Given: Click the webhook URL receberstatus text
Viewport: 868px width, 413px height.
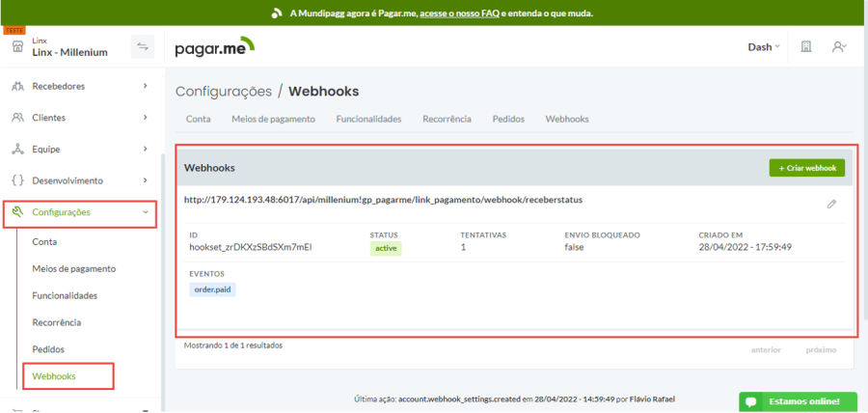Looking at the screenshot, I should coord(383,200).
